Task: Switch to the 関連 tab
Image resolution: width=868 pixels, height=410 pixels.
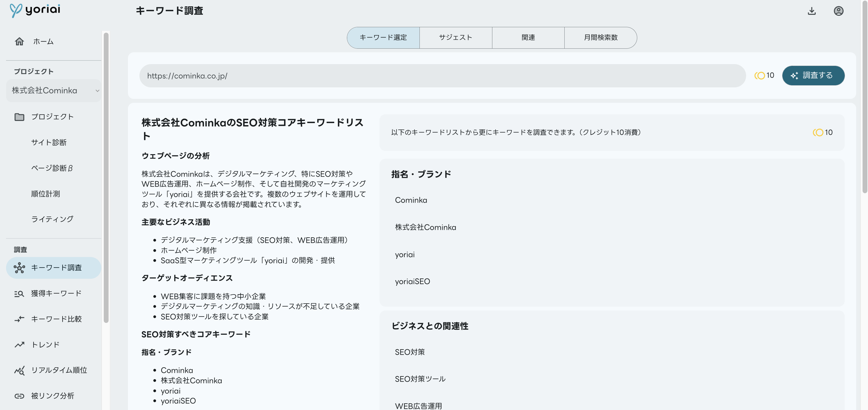Action: pyautogui.click(x=528, y=37)
